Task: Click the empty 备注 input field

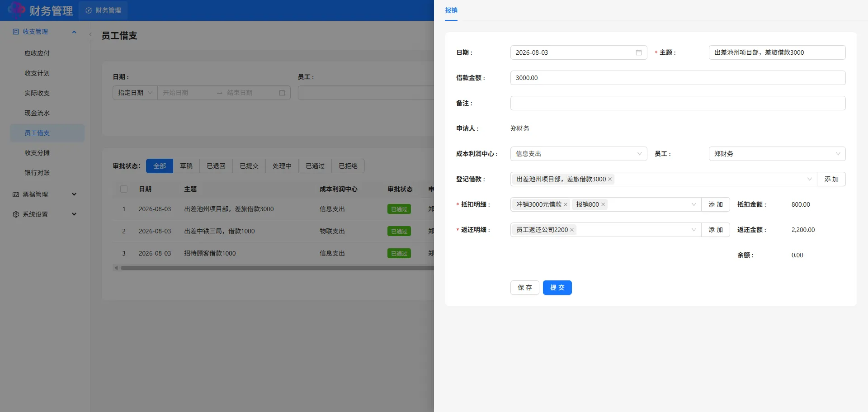Action: pos(678,103)
